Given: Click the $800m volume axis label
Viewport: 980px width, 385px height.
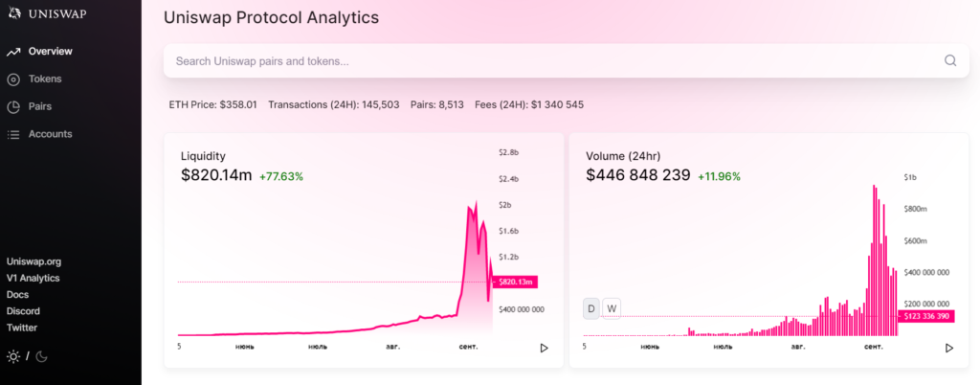Looking at the screenshot, I should point(915,210).
